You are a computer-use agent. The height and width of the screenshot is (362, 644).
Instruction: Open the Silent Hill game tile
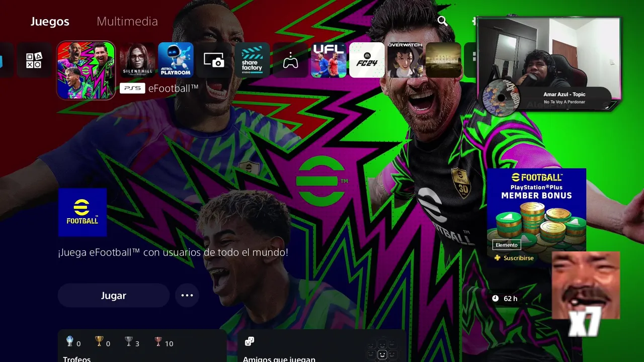point(137,60)
